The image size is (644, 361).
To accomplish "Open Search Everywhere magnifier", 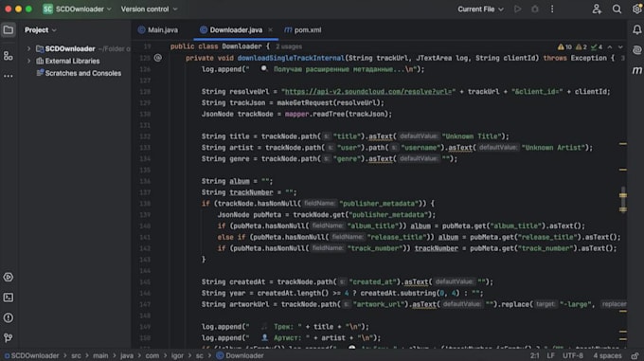I will (617, 9).
